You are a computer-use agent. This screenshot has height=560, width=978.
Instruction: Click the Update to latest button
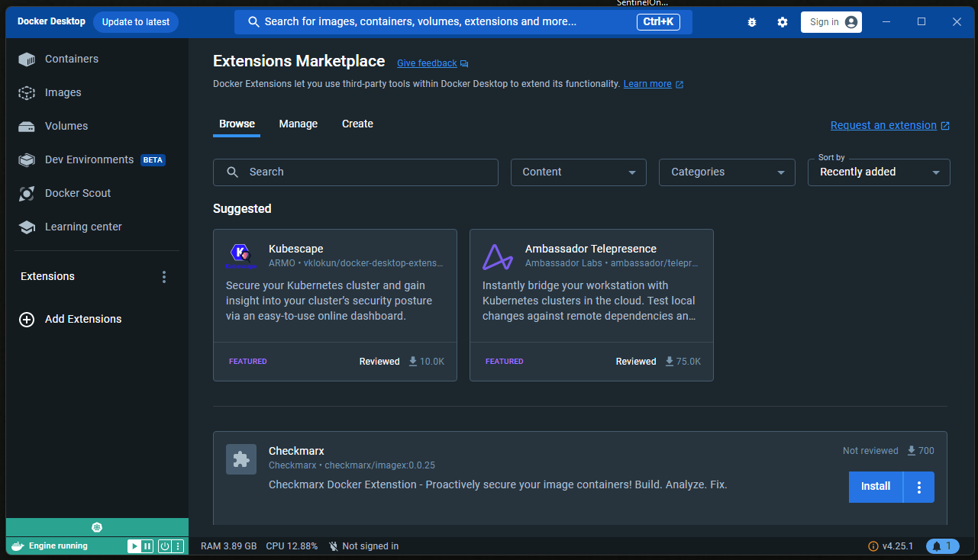pos(136,22)
